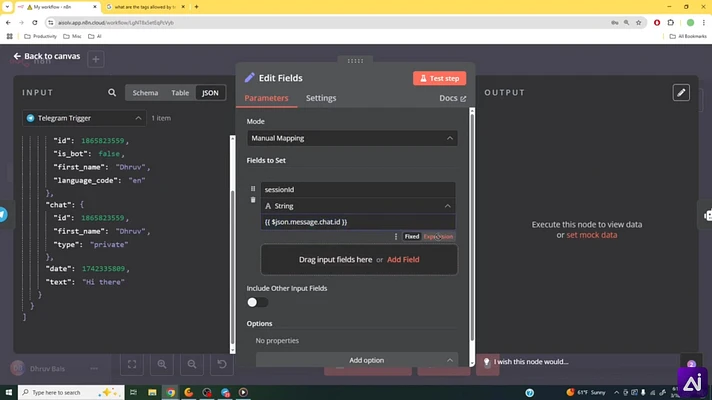This screenshot has height=400, width=712.
Task: Reload the page in Chrome
Action: point(35,22)
